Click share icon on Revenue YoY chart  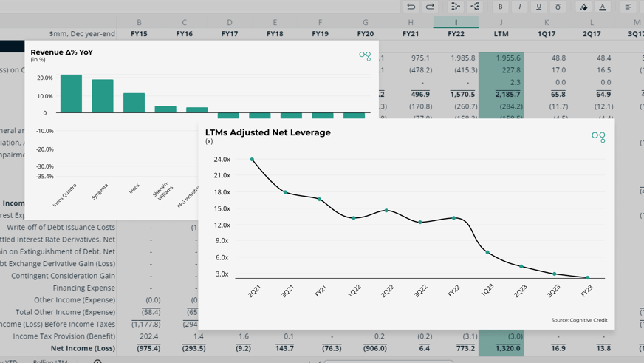365,56
